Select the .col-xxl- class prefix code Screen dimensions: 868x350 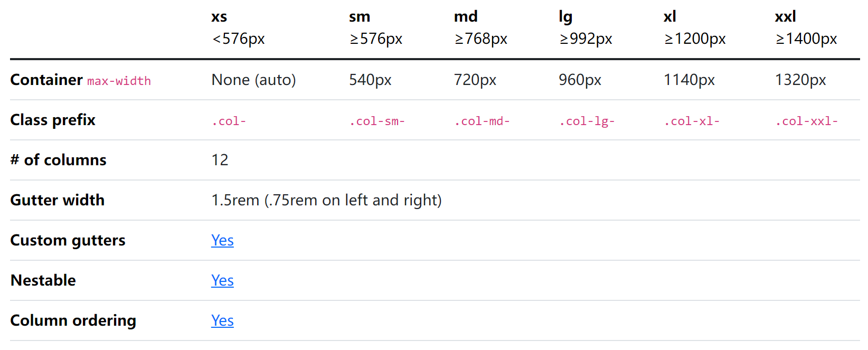(806, 121)
